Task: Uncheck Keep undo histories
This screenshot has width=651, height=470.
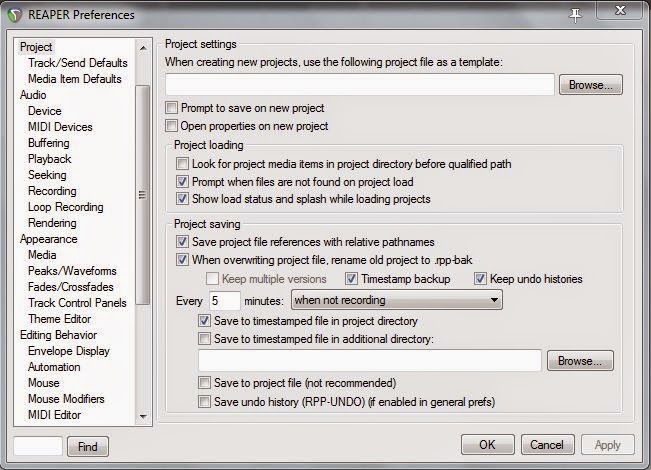Action: click(x=480, y=279)
